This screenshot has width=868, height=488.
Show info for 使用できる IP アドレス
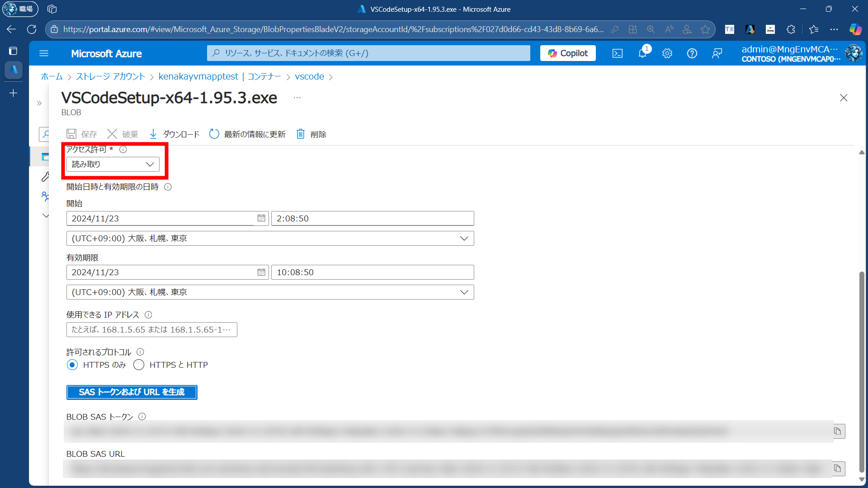pos(148,315)
